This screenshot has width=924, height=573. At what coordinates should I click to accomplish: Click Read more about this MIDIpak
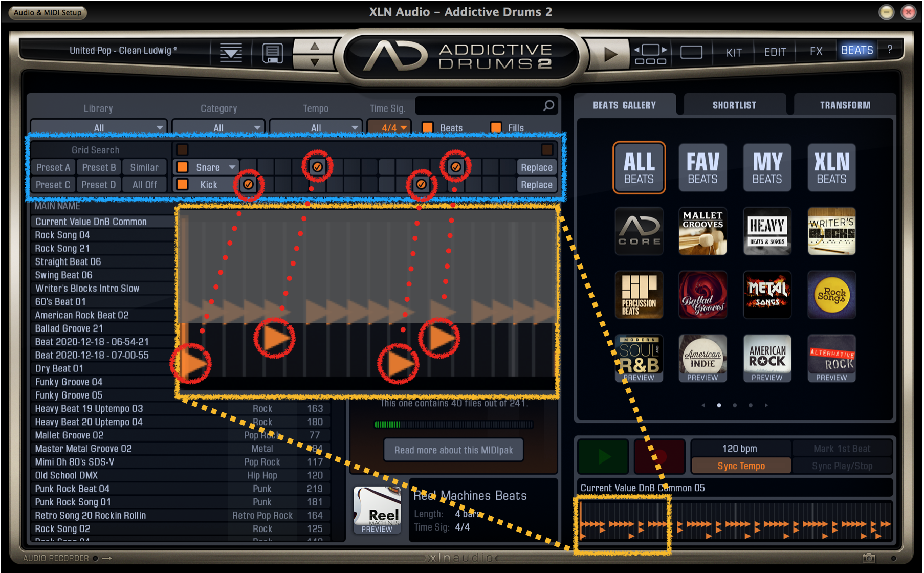(x=453, y=450)
